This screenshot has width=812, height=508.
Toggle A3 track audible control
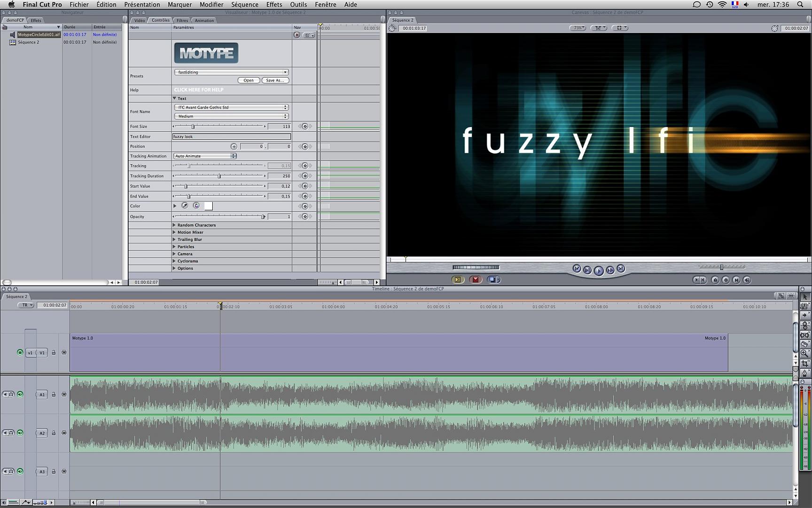tap(20, 471)
